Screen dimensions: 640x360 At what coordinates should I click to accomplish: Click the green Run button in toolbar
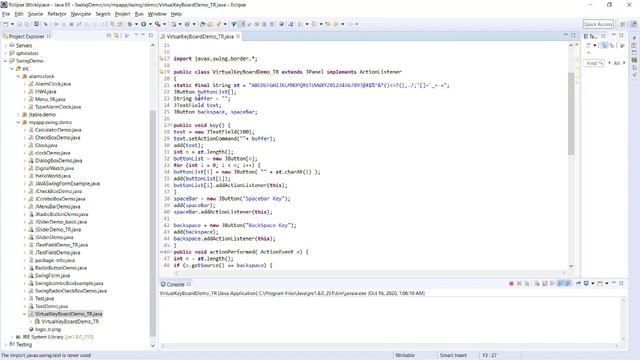coord(144,24)
